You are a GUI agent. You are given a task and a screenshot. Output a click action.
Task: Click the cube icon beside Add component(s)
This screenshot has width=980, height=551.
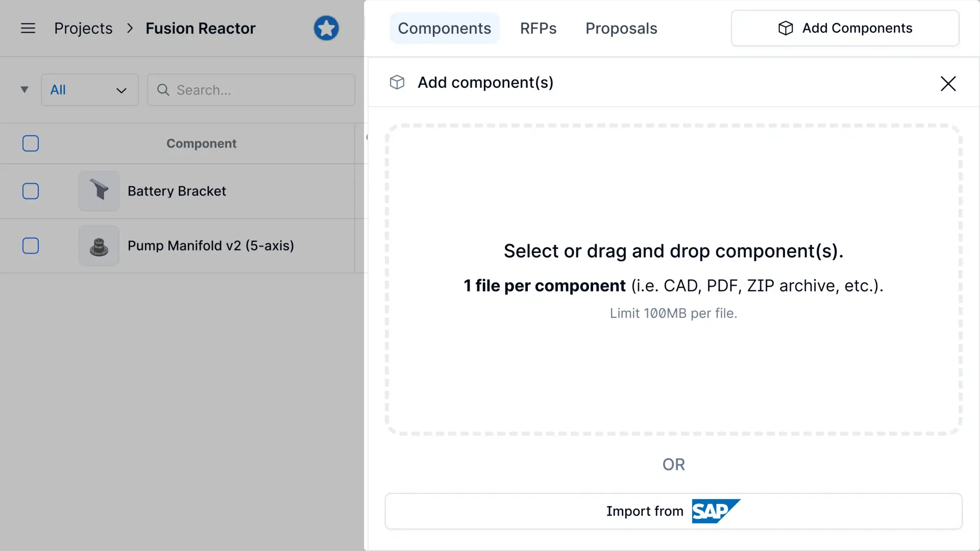click(x=397, y=82)
